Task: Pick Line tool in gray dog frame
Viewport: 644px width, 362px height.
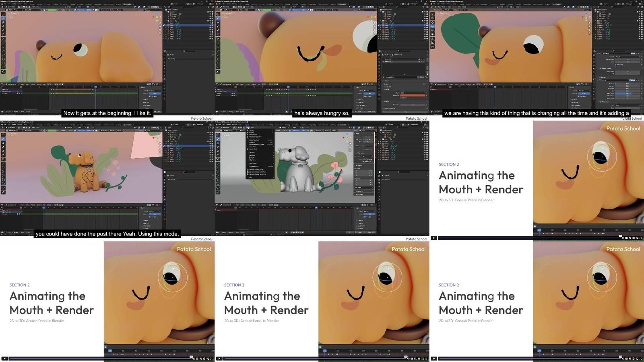Action: (x=218, y=164)
